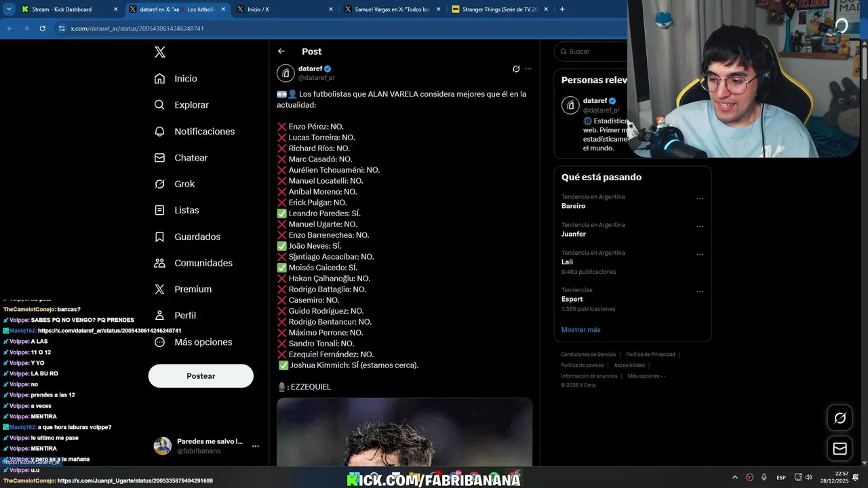
Task: Open Explorar search page
Action: (182, 105)
